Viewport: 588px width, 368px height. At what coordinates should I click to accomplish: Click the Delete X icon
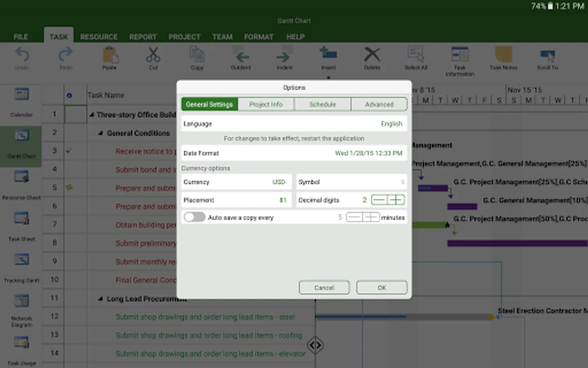point(372,54)
